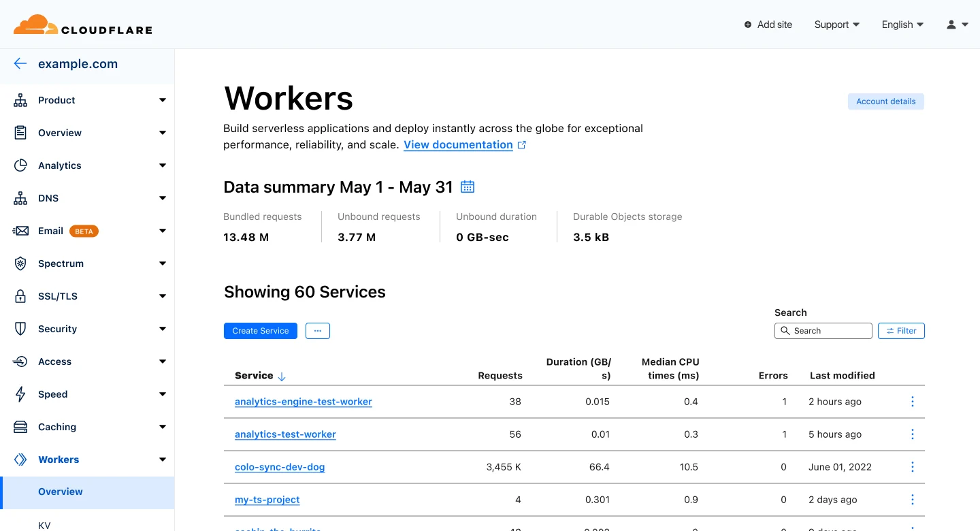Screen dimensions: 980x531
Task: Click the Overview clipboard icon in sidebar
Action: point(20,133)
